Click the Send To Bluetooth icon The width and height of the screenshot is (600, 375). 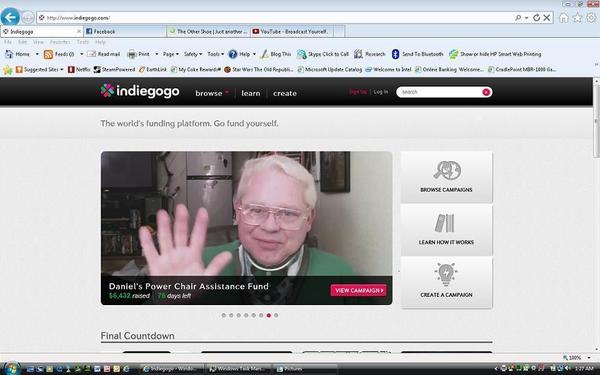point(395,54)
